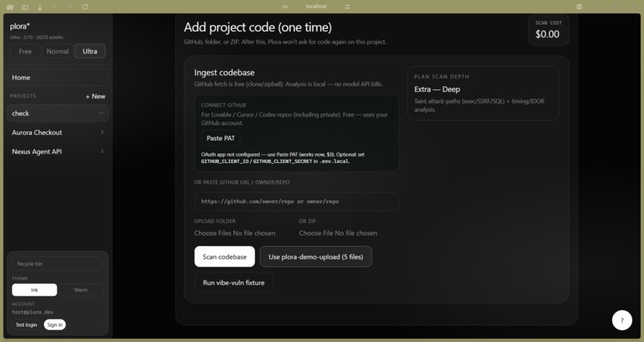Open the browser downloads icon
The height and width of the screenshot is (342, 644).
(40, 7)
